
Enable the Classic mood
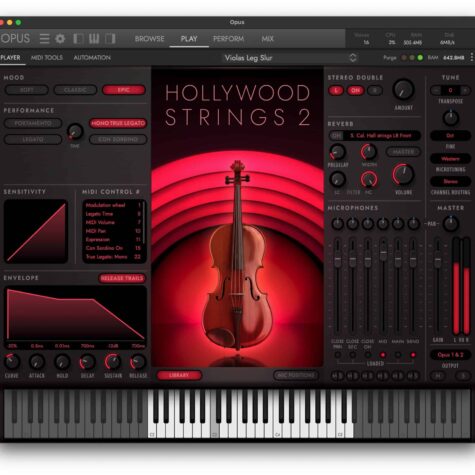75,90
